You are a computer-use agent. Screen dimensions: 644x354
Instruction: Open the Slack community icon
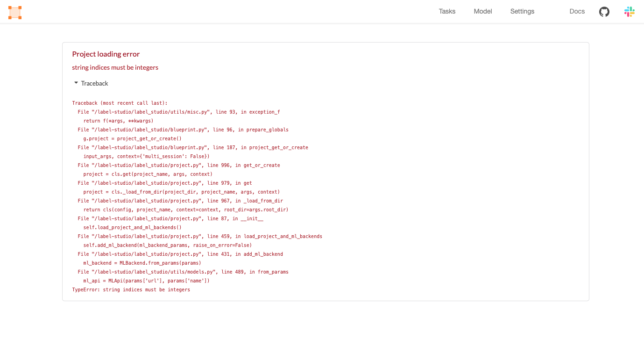[629, 11]
